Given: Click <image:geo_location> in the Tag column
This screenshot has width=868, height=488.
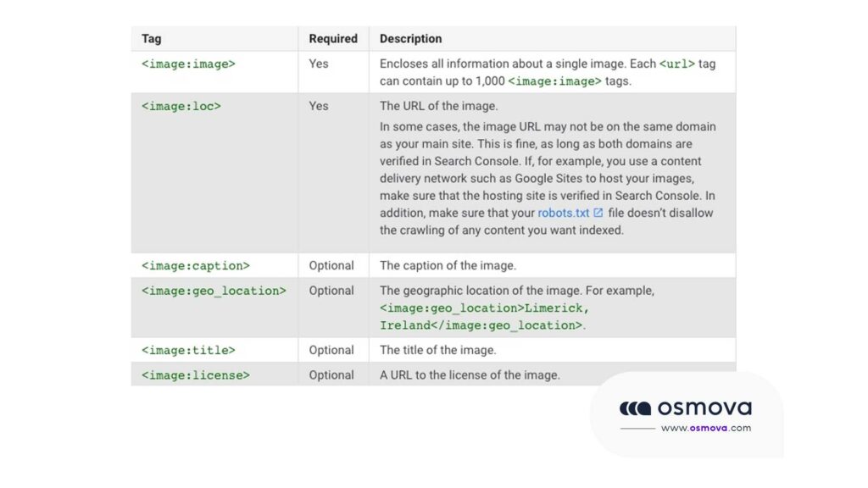Looking at the screenshot, I should click(x=214, y=291).
